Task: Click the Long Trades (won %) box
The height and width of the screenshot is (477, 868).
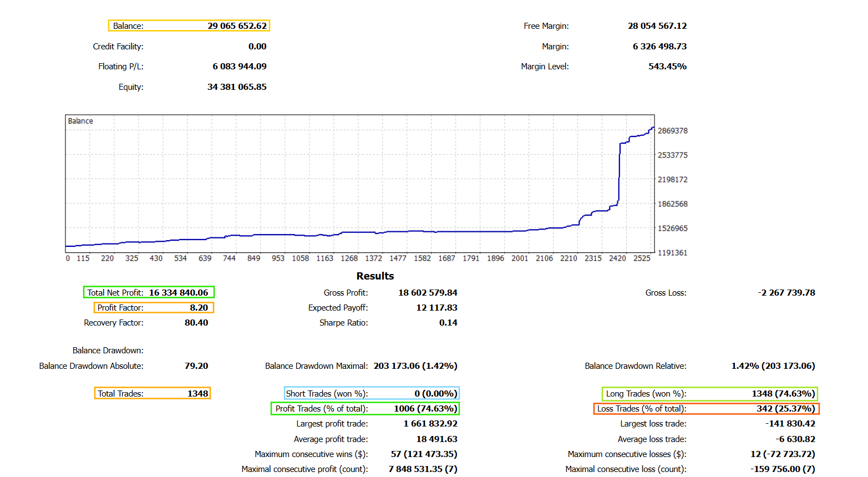Action: pos(709,394)
